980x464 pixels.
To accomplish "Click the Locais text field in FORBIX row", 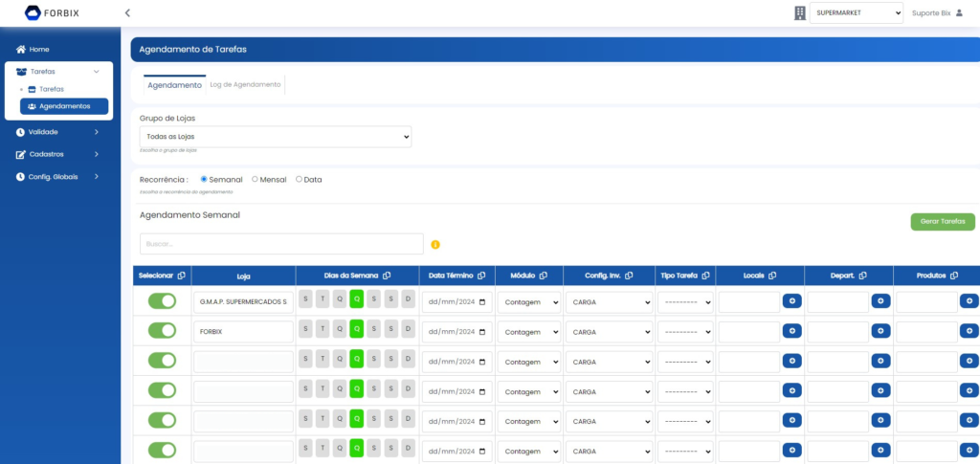I will 749,332.
